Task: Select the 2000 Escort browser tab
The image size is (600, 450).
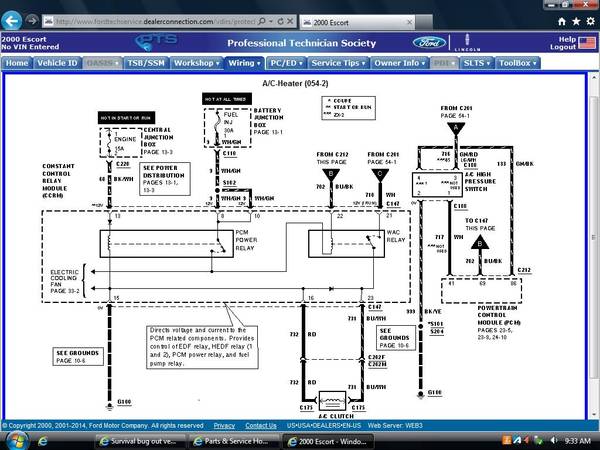Action: [357, 22]
